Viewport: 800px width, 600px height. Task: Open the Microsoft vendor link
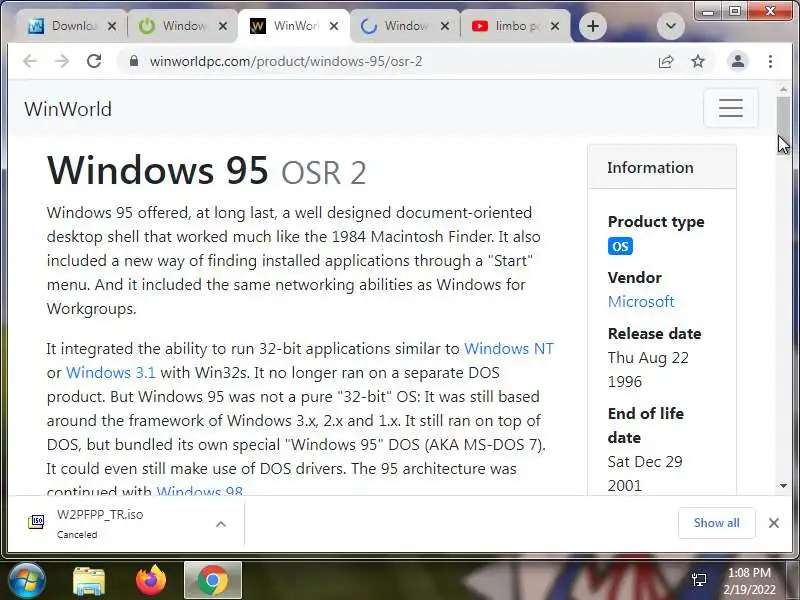coord(641,302)
